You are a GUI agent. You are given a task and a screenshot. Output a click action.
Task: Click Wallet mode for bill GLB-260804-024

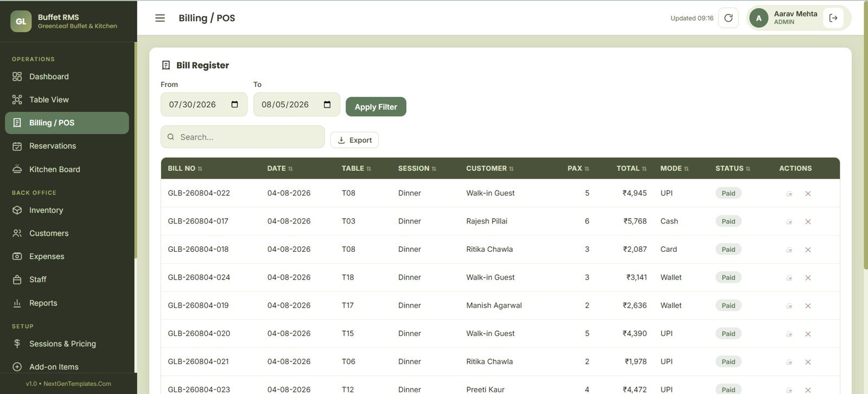point(671,277)
